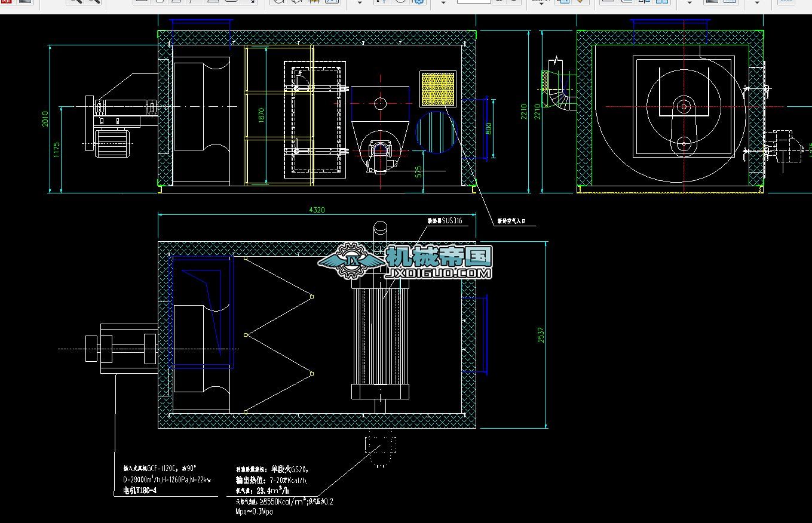Select the GCF-II20C fan model note
This screenshot has height=523, width=812.
[160, 469]
